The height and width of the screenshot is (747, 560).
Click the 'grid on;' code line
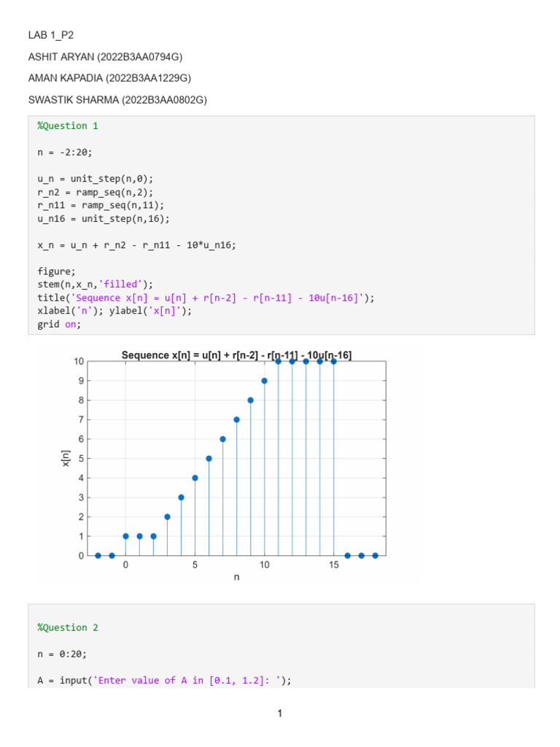[x=59, y=325]
